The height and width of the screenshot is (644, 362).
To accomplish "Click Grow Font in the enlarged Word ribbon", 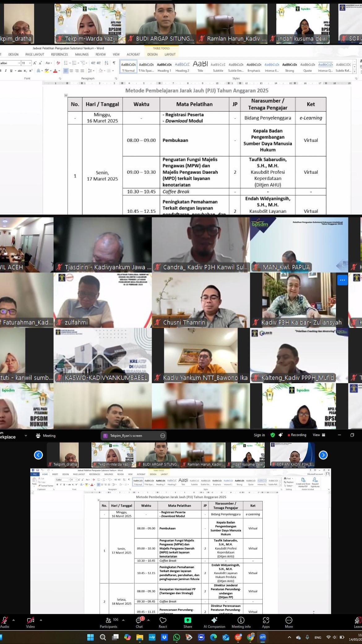I will [x=35, y=63].
